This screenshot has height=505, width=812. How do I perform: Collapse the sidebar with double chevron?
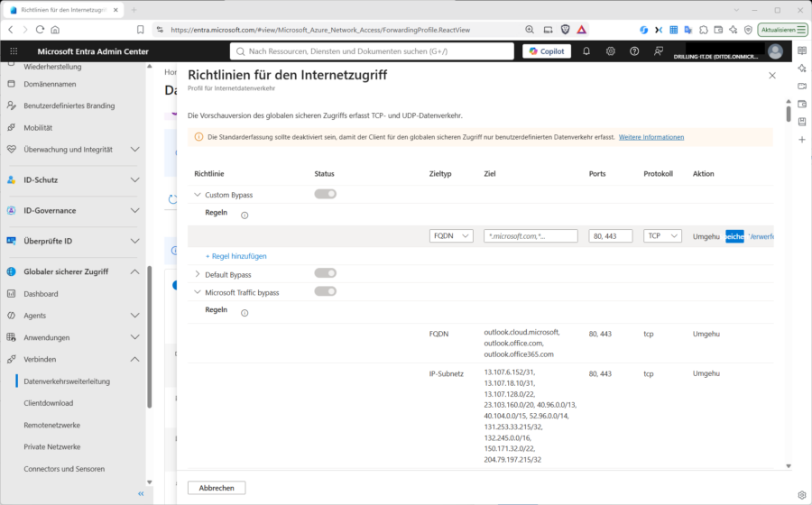141,493
